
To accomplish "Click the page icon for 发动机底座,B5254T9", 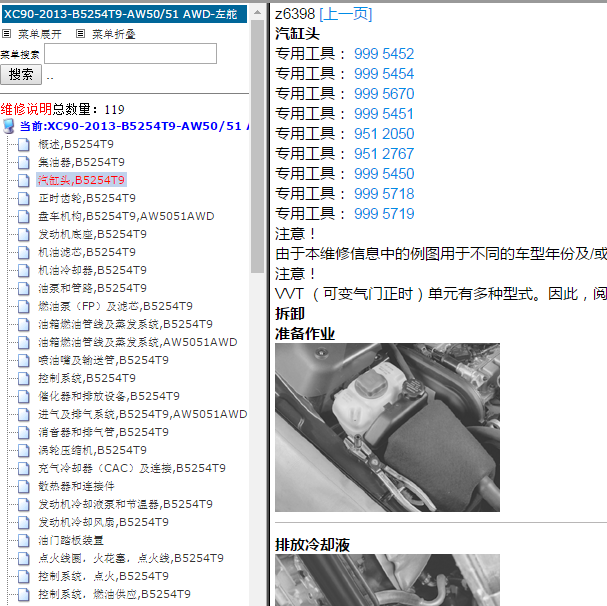I will [24, 235].
